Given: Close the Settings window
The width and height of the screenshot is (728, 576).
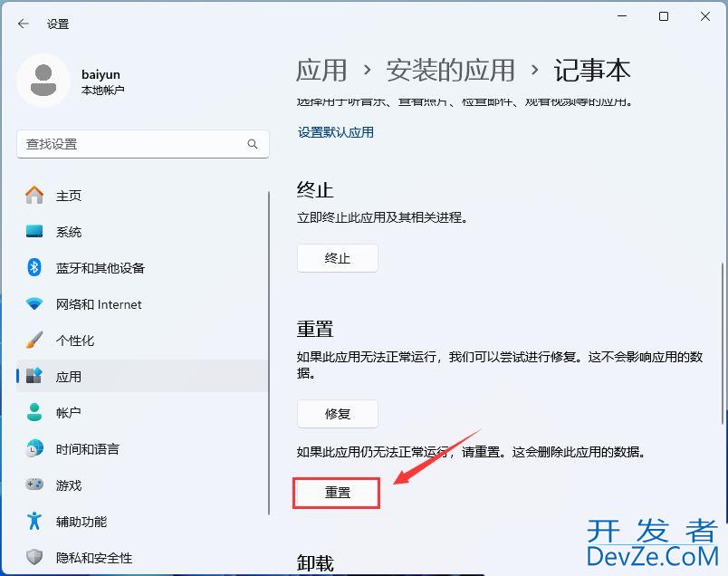Looking at the screenshot, I should [705, 16].
